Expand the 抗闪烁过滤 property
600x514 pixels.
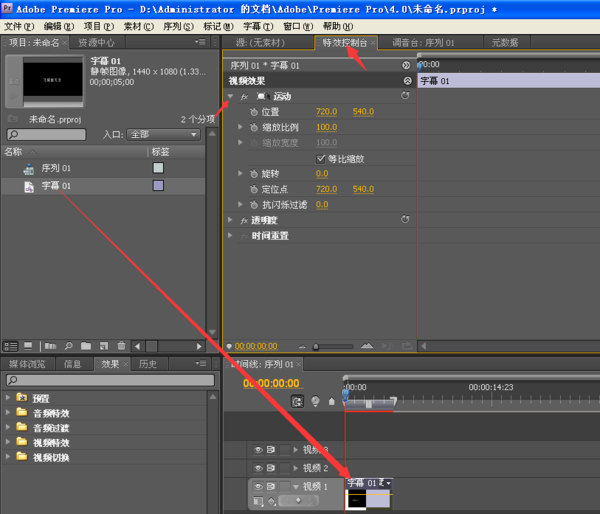240,204
